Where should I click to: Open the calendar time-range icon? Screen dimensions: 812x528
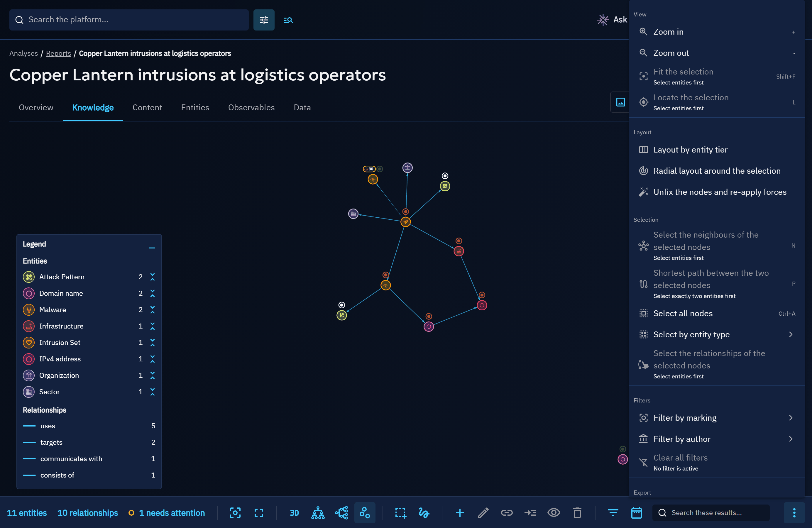636,513
